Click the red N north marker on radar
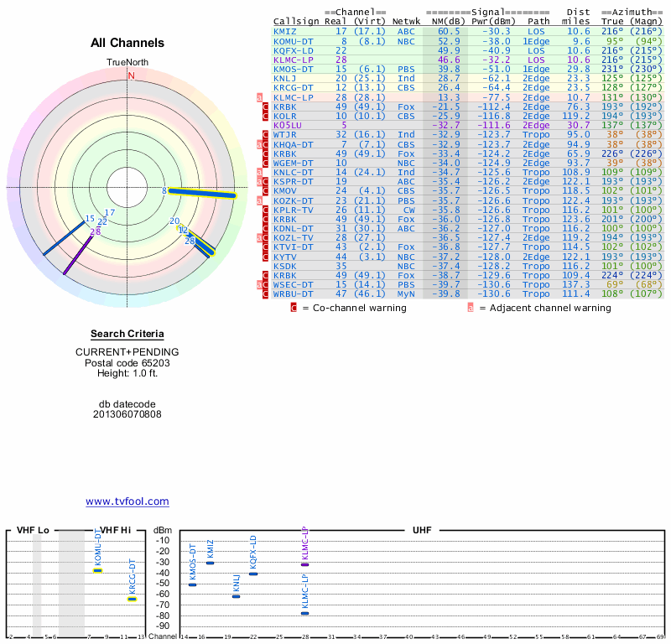This screenshot has height=644, width=671. [131, 75]
